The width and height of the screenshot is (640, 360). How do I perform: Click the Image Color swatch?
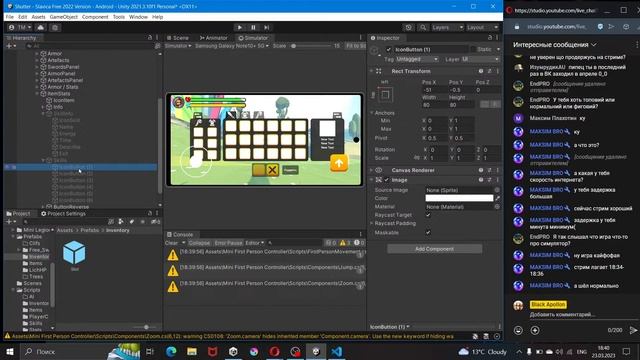[x=459, y=198]
